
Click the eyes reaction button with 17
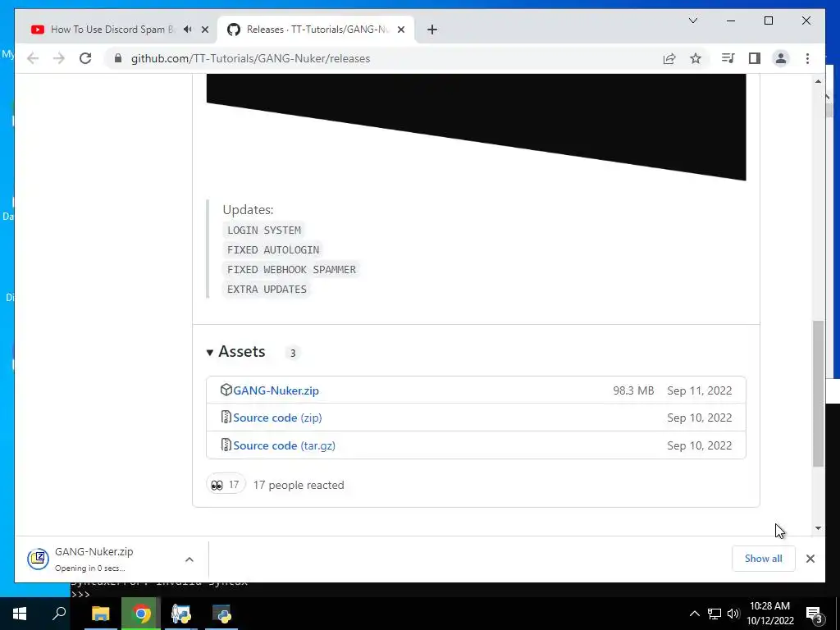(226, 485)
